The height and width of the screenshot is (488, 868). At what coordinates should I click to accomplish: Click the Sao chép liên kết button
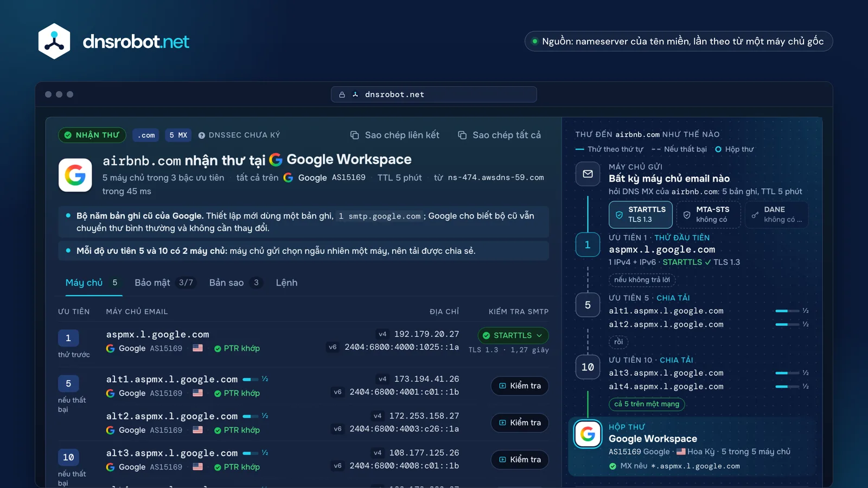(x=395, y=135)
